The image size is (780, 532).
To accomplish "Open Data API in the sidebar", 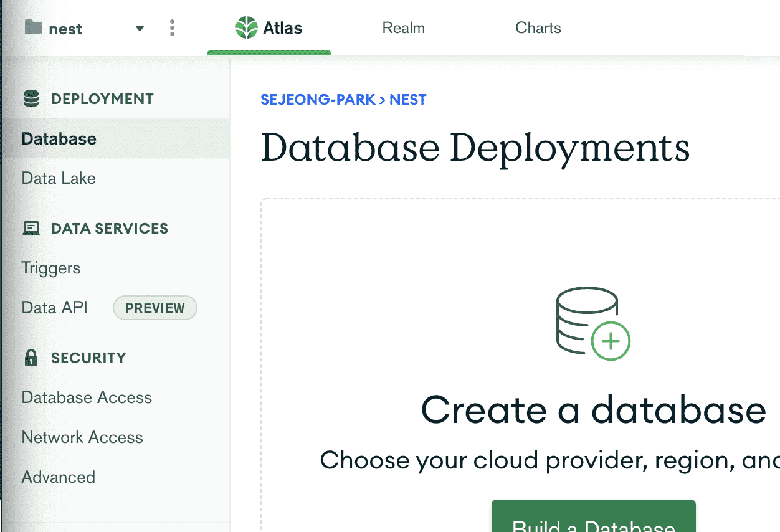I will tap(55, 308).
